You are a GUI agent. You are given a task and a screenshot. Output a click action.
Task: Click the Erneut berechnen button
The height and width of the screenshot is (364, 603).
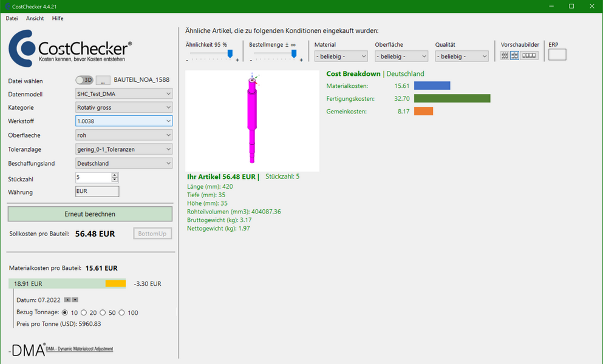coord(90,214)
